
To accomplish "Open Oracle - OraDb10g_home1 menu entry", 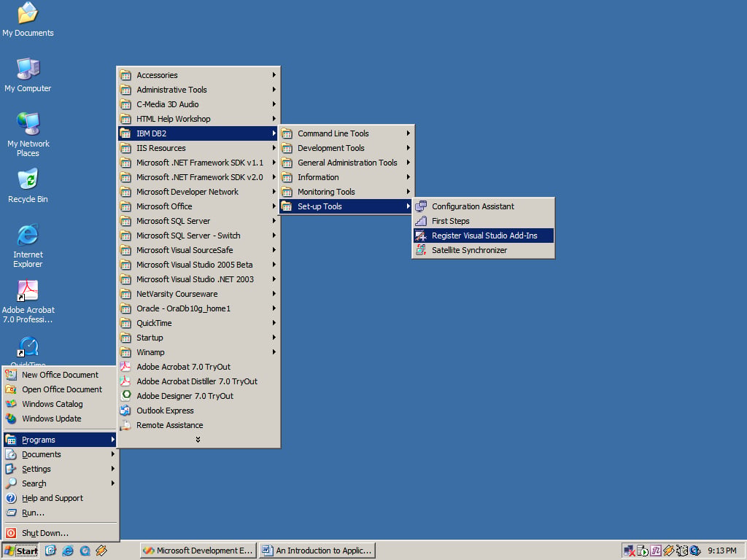I will (x=198, y=308).
